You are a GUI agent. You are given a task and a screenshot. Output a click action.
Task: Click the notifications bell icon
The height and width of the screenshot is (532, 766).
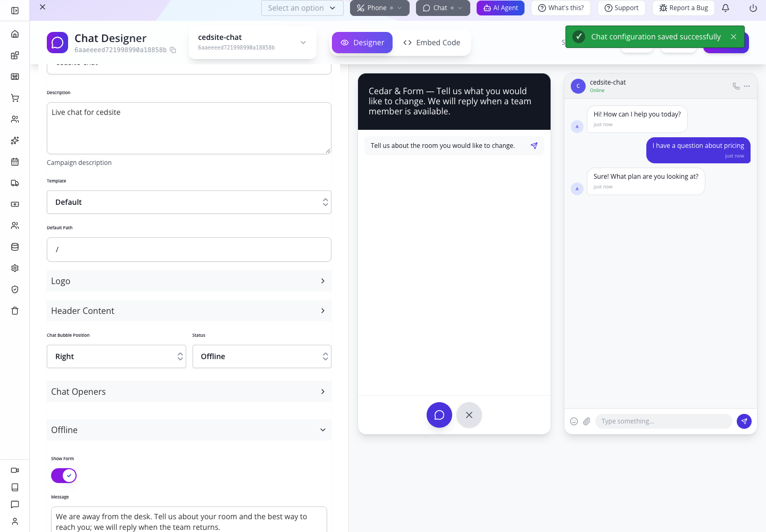coord(726,8)
